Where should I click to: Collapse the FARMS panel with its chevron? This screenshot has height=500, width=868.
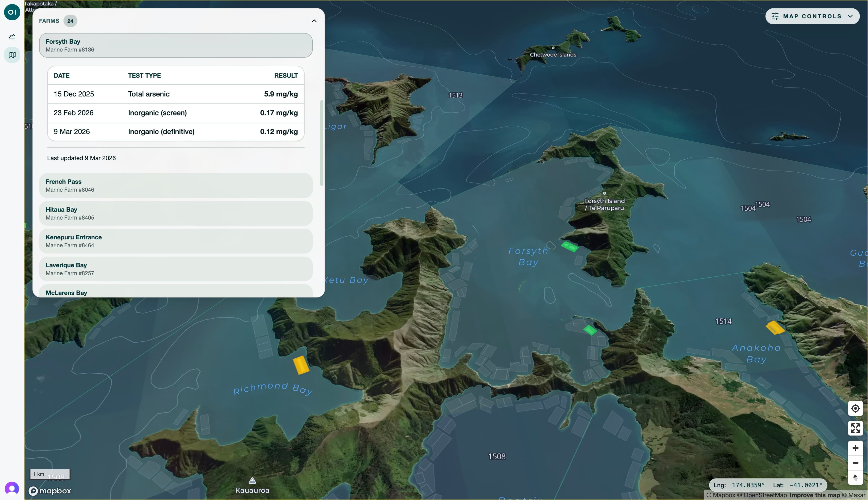313,21
